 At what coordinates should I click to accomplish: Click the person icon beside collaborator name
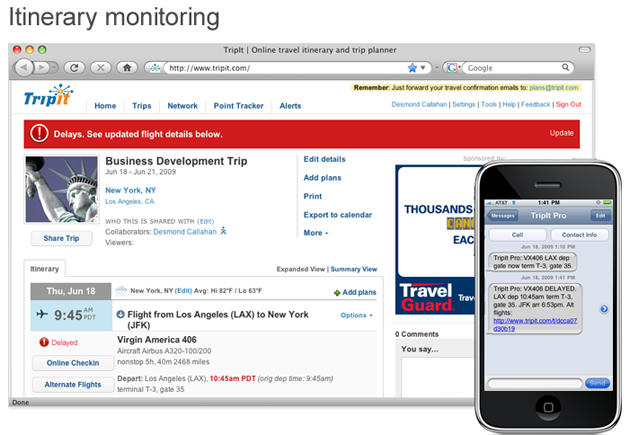(x=223, y=231)
